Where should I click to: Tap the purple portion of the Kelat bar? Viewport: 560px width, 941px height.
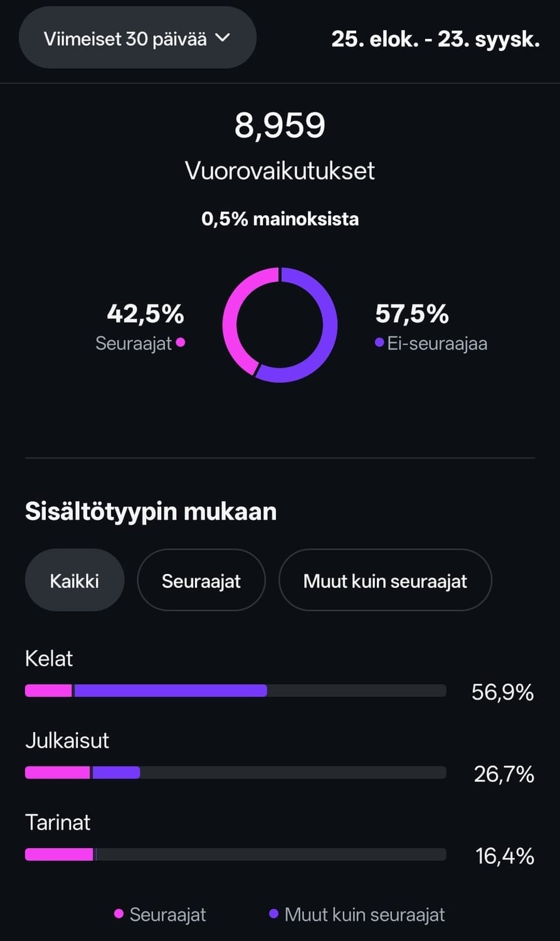click(x=169, y=691)
